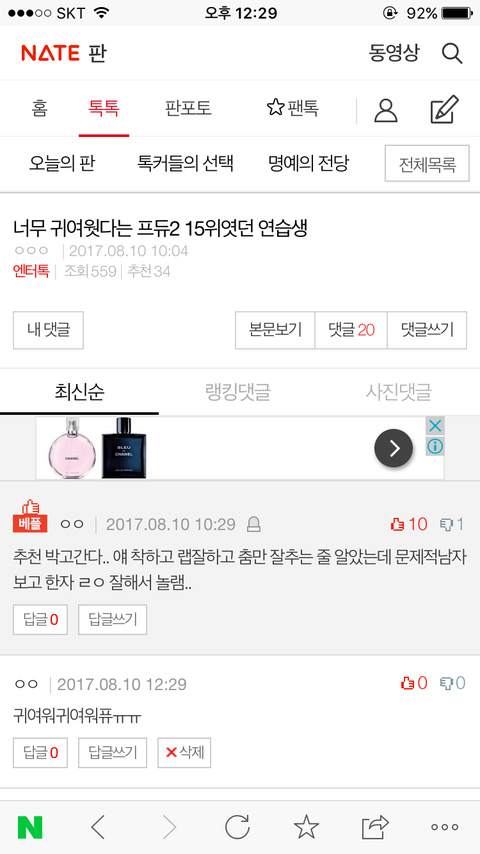
Task: Open the three-dot more menu
Action: (x=445, y=827)
